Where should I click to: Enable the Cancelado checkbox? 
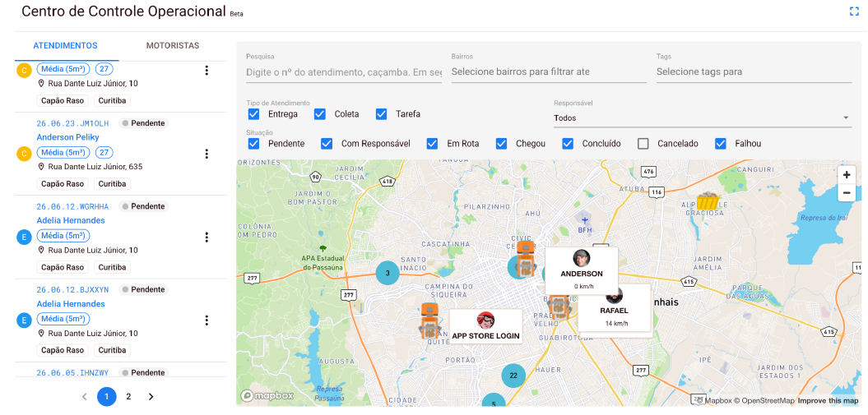point(643,144)
